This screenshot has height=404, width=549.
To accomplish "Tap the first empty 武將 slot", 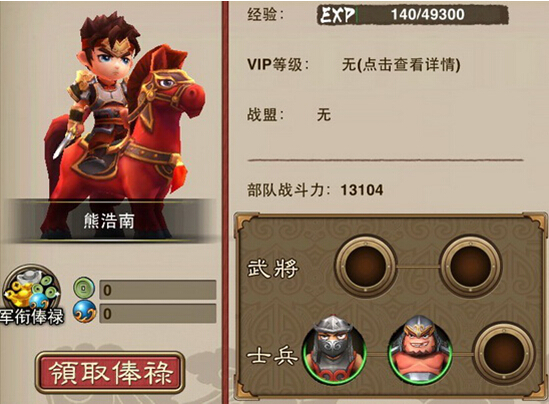I will (366, 266).
